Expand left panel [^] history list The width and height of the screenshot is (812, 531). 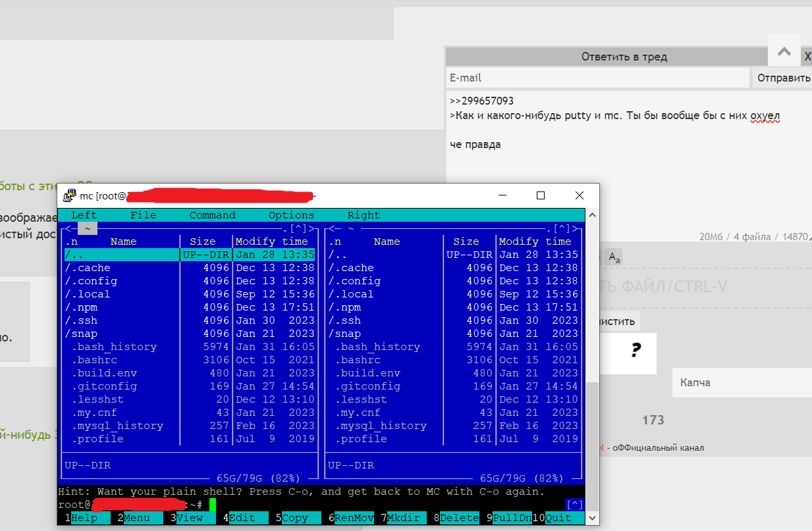(x=298, y=228)
